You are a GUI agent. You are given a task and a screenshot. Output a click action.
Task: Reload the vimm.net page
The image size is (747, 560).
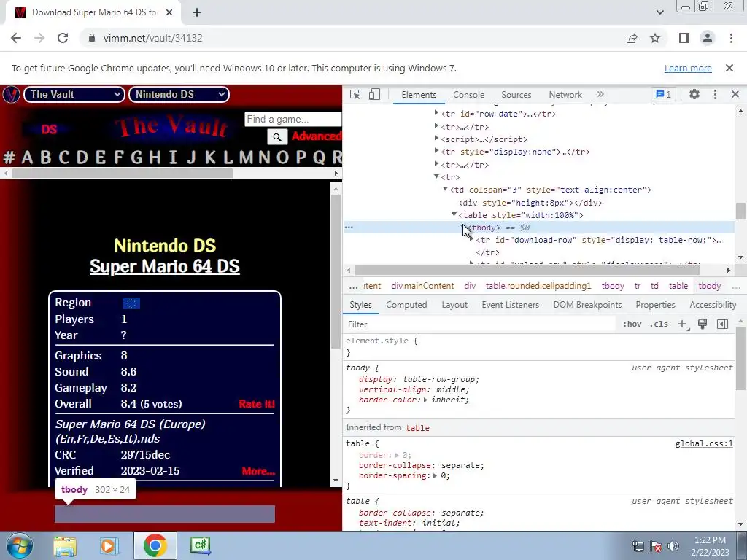point(63,38)
